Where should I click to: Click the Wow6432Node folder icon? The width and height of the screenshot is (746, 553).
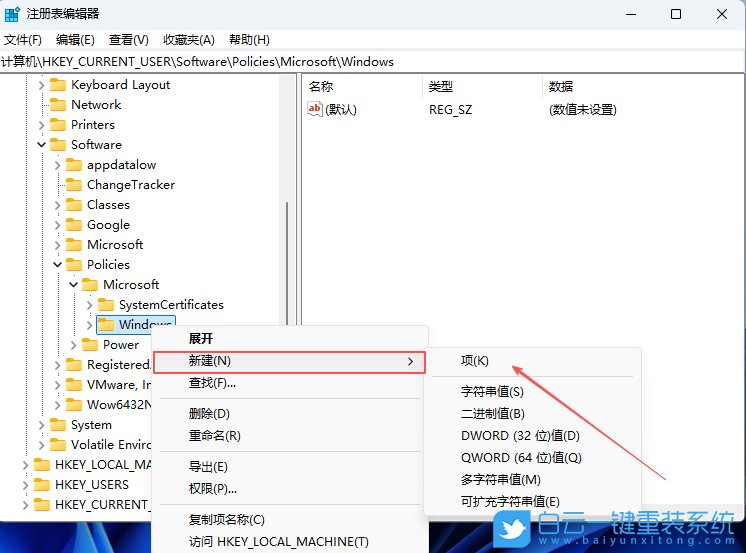coord(74,405)
